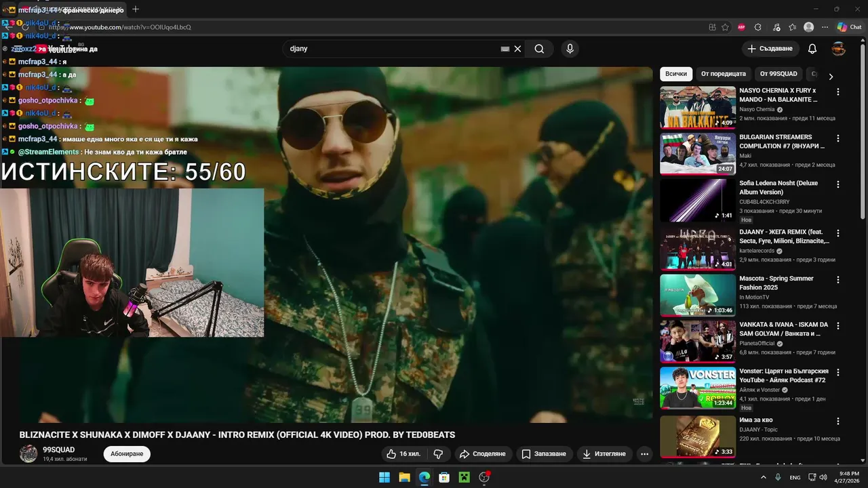Open CUB4BL4CKCH3RRY channel link
The height and width of the screenshot is (488, 868).
(764, 201)
